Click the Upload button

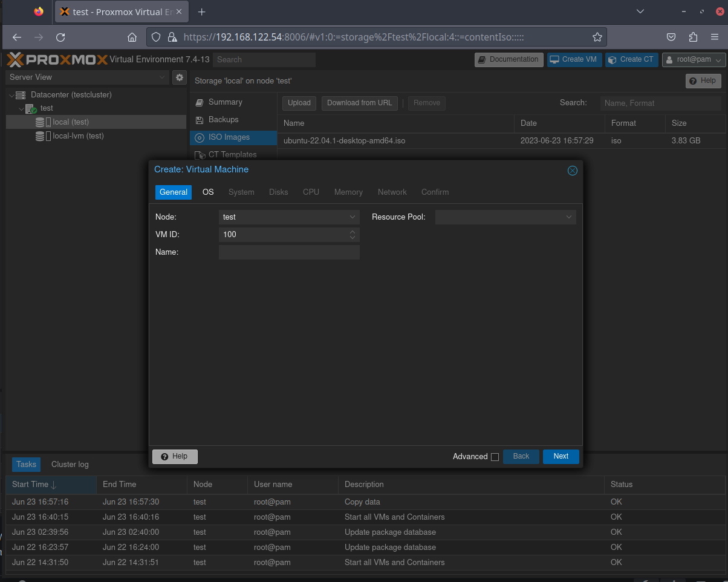click(299, 103)
